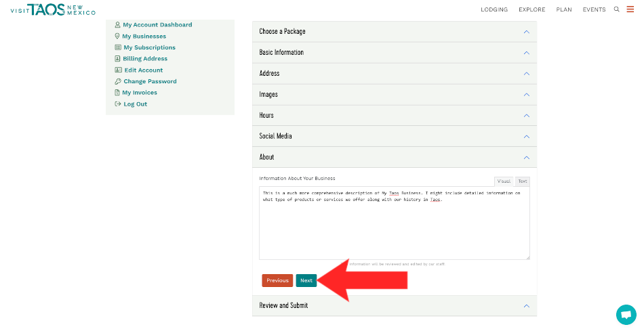The width and height of the screenshot is (644, 331).
Task: Open the search magnifier icon
Action: [616, 9]
